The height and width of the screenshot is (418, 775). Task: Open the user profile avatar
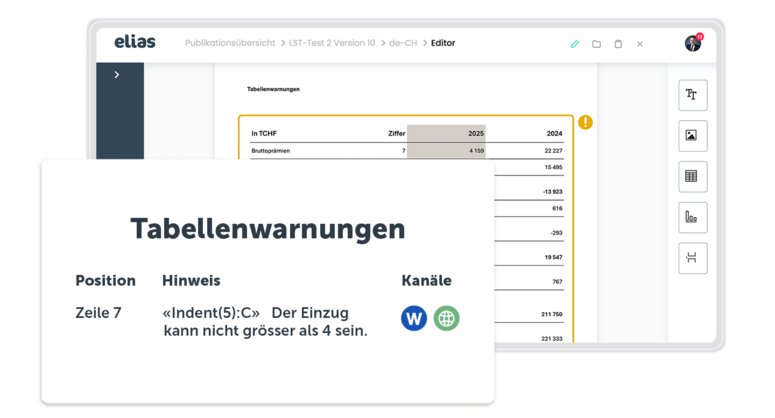click(693, 43)
